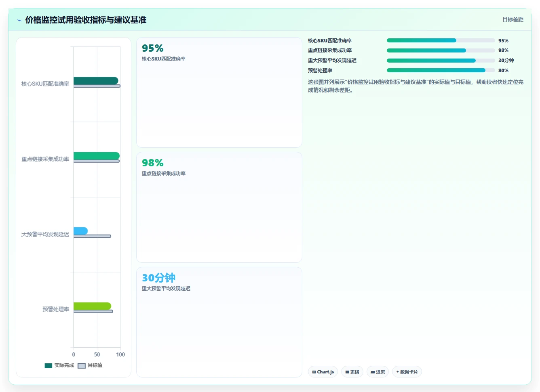Click the 目标差距 label in the header
The height and width of the screenshot is (392, 540).
513,19
